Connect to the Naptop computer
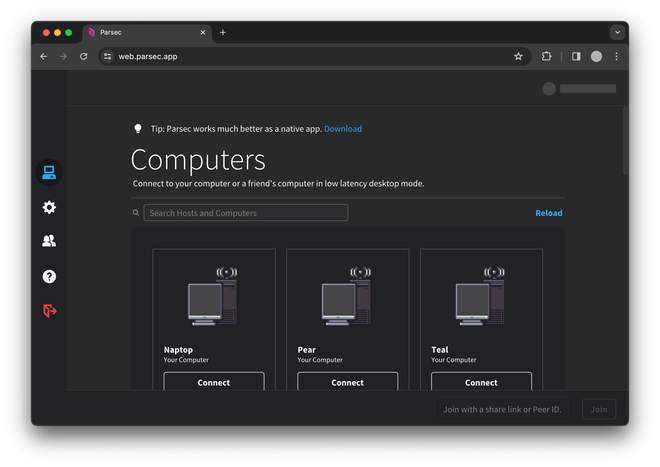The height and width of the screenshot is (467, 660). [x=214, y=382]
